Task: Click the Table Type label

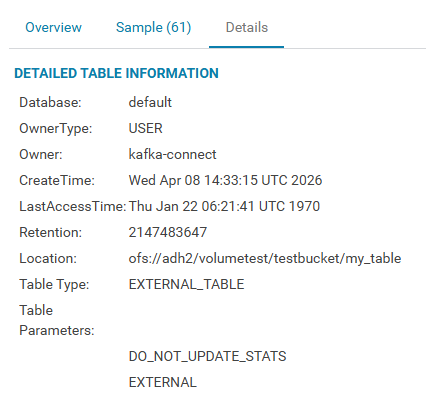Action: (x=54, y=284)
